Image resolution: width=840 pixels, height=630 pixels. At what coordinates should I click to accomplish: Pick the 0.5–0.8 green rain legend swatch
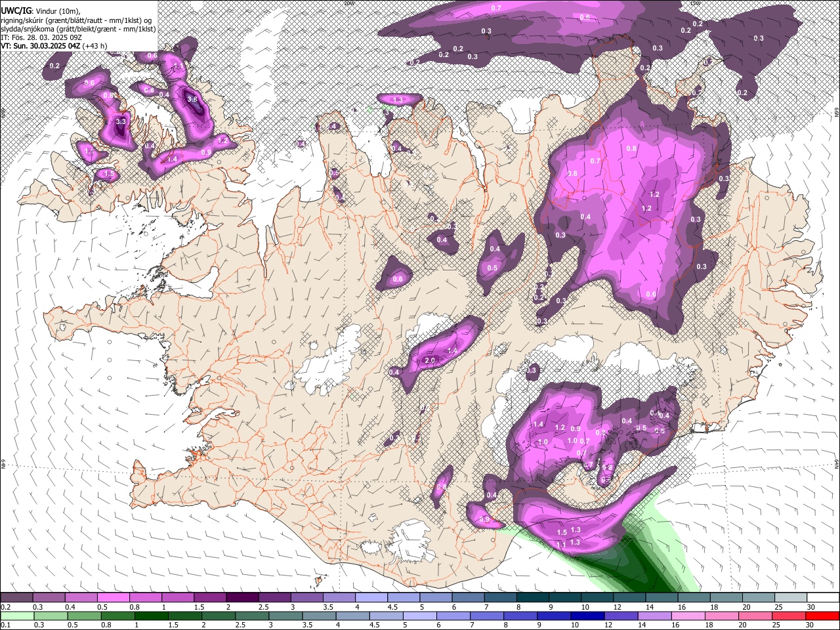[x=84, y=616]
